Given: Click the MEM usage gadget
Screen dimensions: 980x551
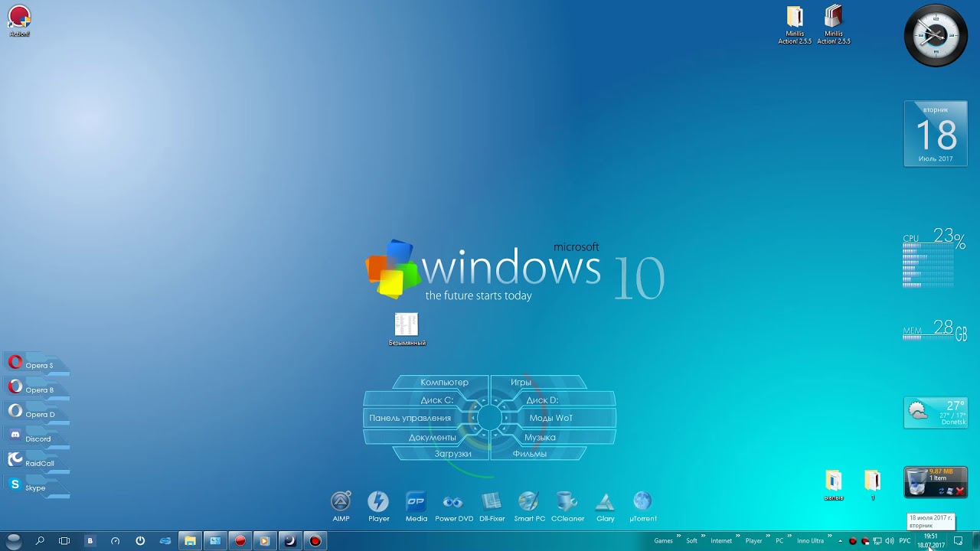Looking at the screenshot, I should click(935, 331).
